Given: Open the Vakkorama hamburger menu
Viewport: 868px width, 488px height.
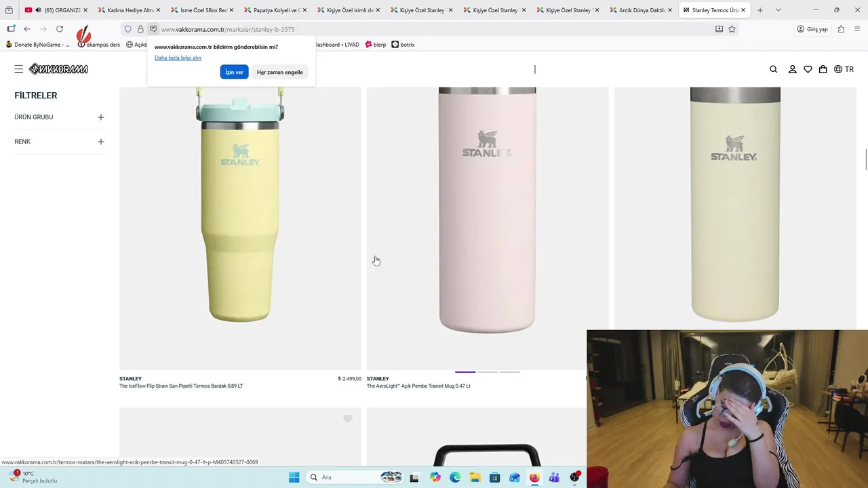Looking at the screenshot, I should [x=19, y=69].
